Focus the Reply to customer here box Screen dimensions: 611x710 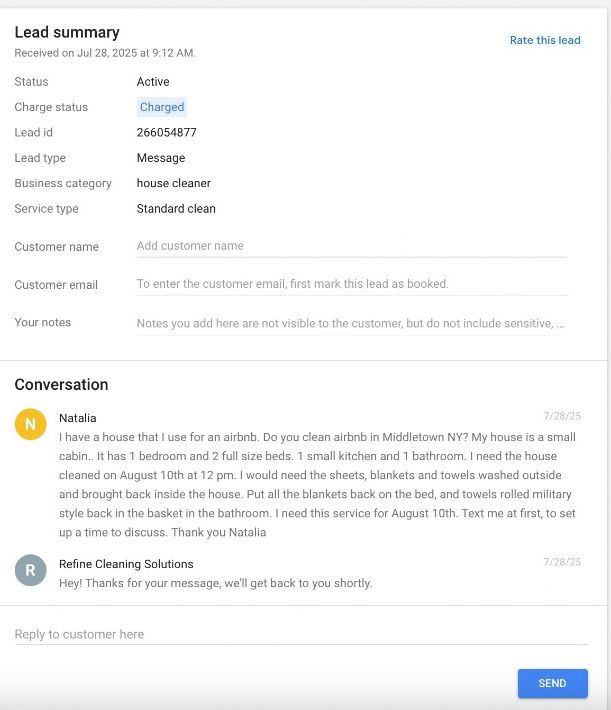pos(300,634)
